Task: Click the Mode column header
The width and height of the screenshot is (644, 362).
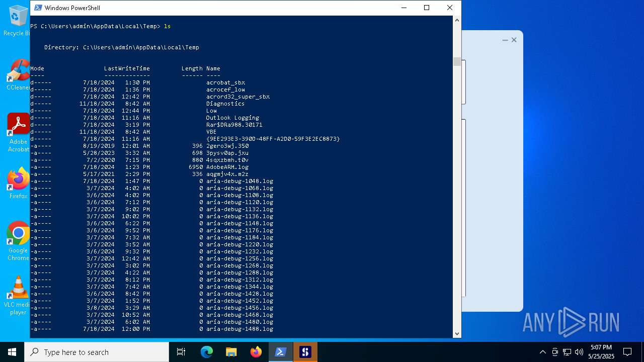Action: click(37, 68)
